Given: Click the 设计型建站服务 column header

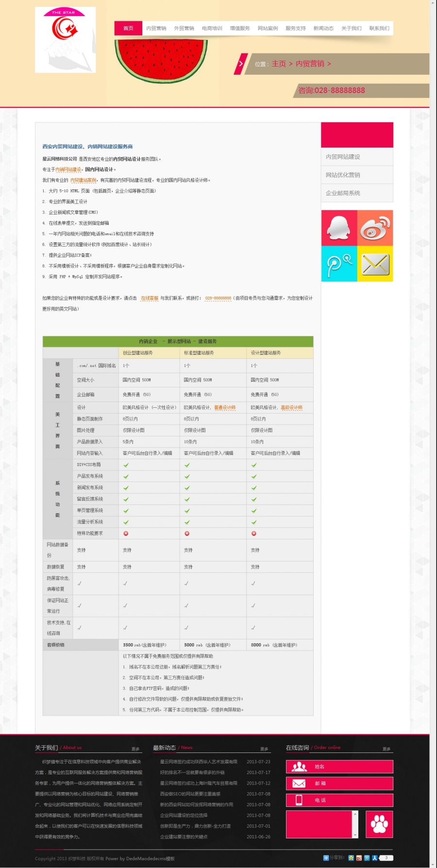Looking at the screenshot, I should [x=280, y=353].
